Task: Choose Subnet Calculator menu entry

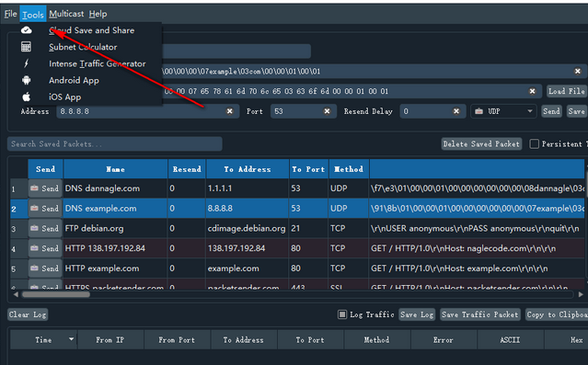Action: point(83,47)
